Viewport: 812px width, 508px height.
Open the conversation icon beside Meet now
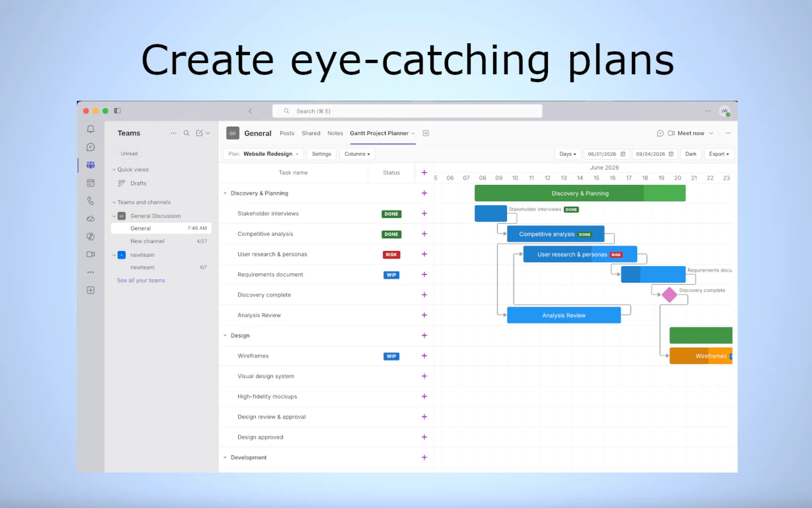click(660, 133)
